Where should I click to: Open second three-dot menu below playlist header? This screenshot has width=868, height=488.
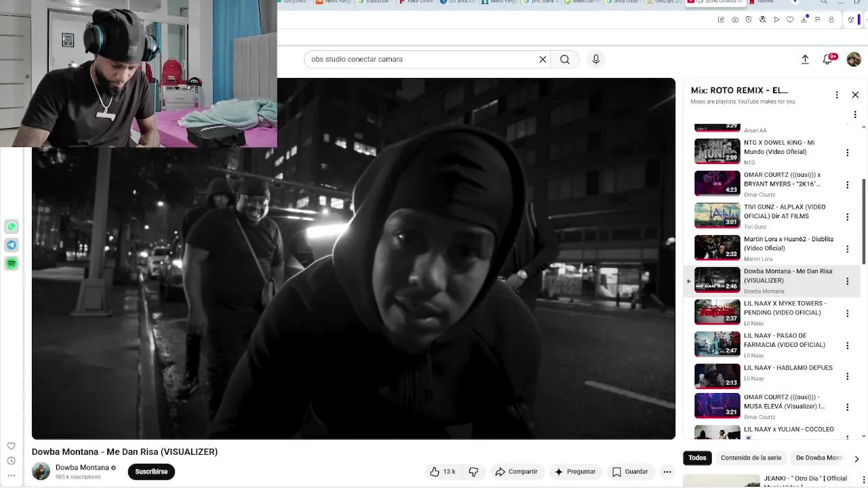point(855,115)
